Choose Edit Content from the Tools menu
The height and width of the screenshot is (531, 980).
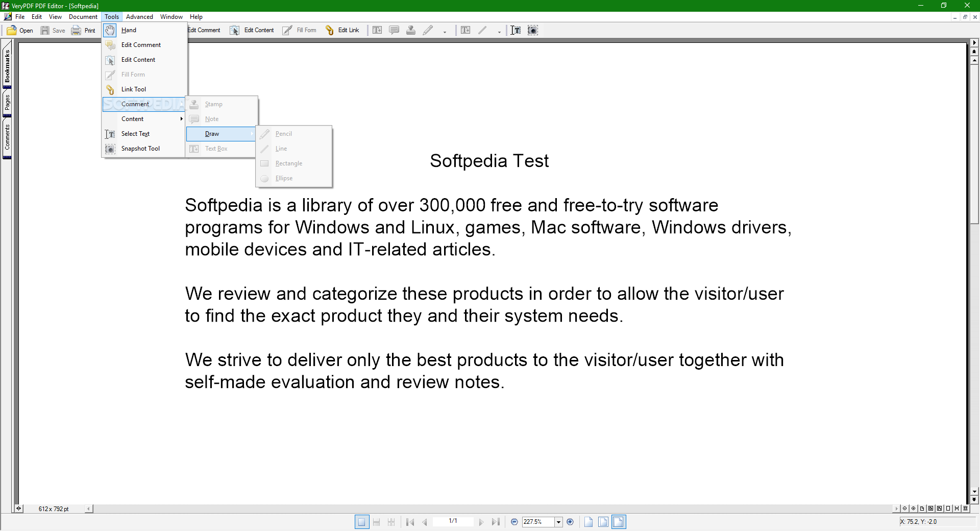coord(144,60)
